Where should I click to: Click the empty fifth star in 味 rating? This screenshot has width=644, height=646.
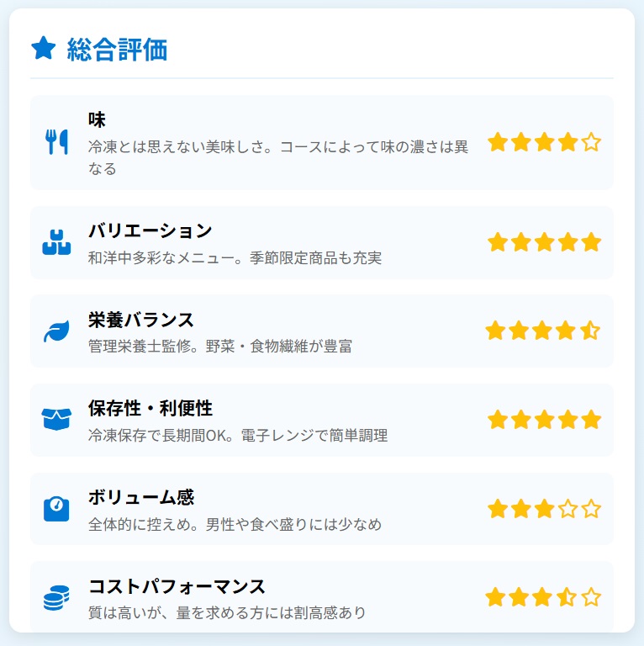tap(591, 142)
